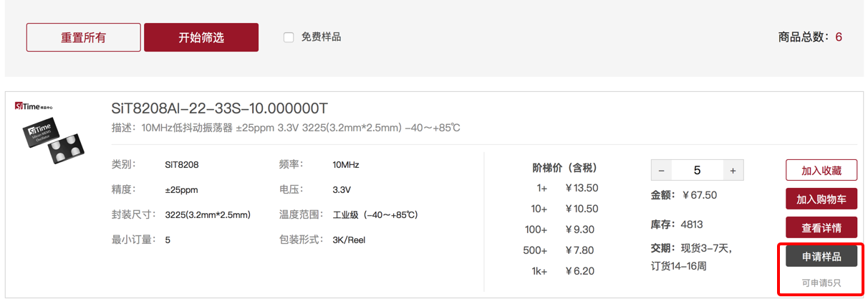The width and height of the screenshot is (868, 302).
Task: Focus the quantity input field showing 5
Action: [697, 171]
